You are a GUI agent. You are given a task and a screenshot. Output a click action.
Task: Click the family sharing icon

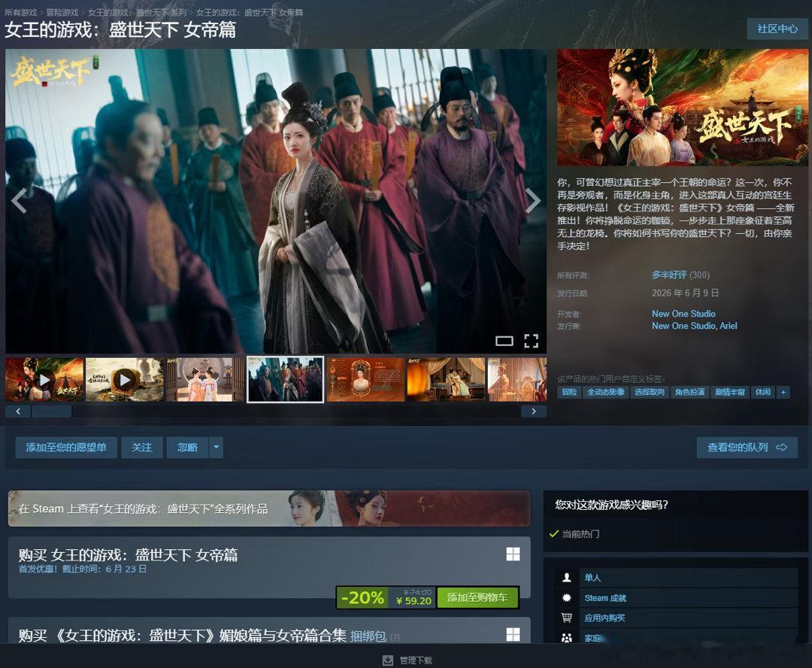coord(567,637)
